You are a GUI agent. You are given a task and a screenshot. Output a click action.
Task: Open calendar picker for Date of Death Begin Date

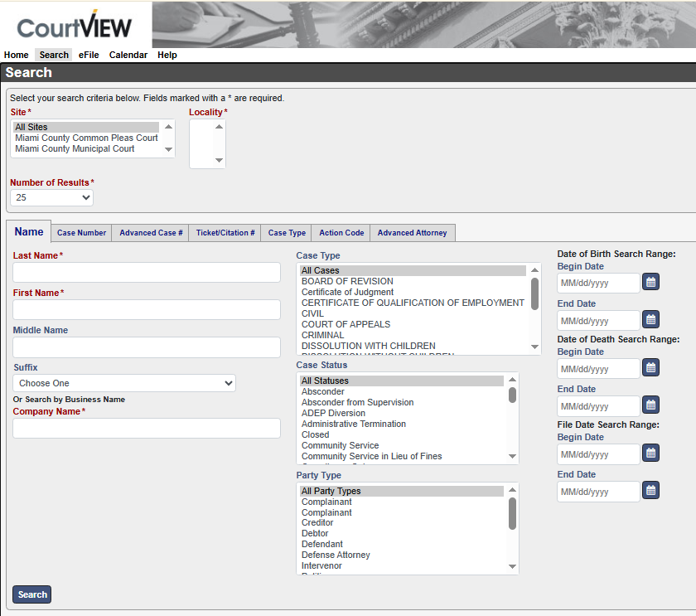651,368
